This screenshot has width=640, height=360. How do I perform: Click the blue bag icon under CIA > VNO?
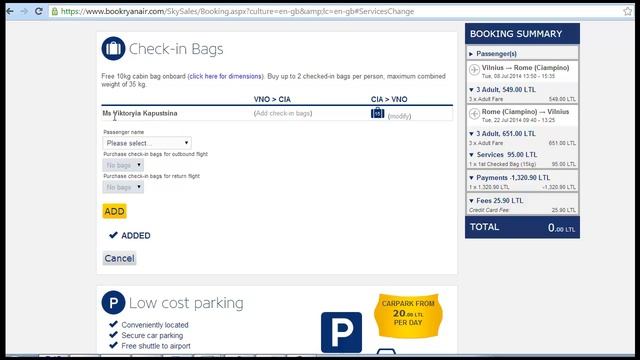[378, 113]
